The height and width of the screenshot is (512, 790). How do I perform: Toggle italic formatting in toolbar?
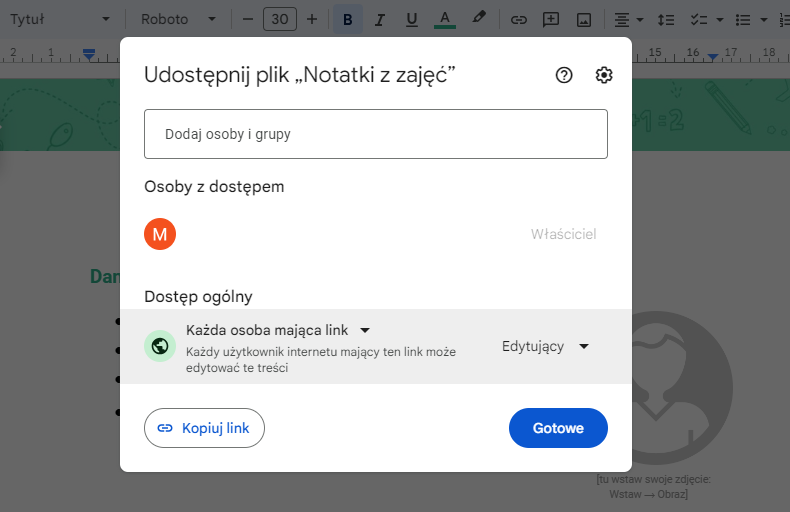[379, 19]
